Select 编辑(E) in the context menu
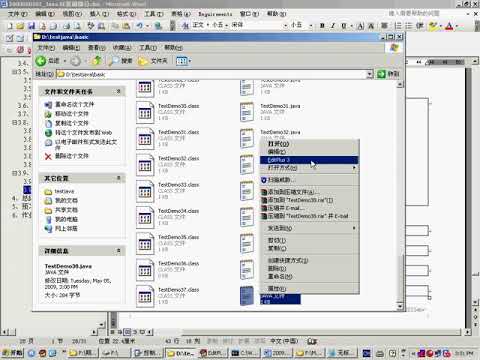 point(309,152)
